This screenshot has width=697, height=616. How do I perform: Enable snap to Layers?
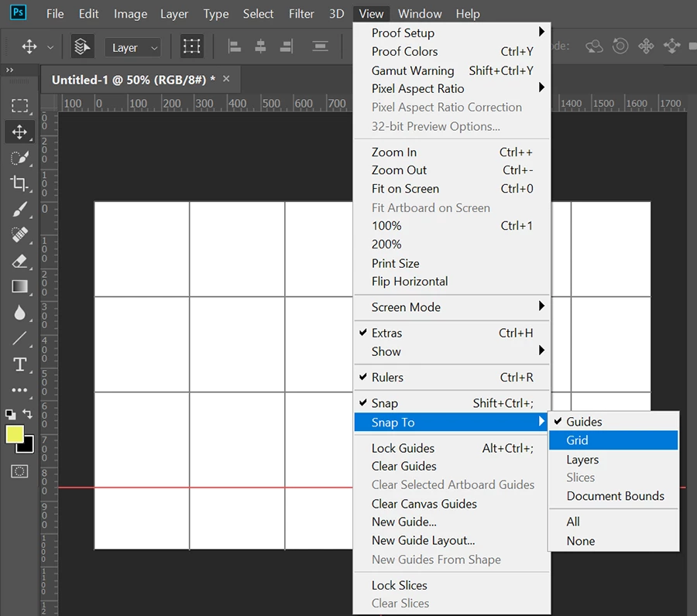pyautogui.click(x=613, y=459)
